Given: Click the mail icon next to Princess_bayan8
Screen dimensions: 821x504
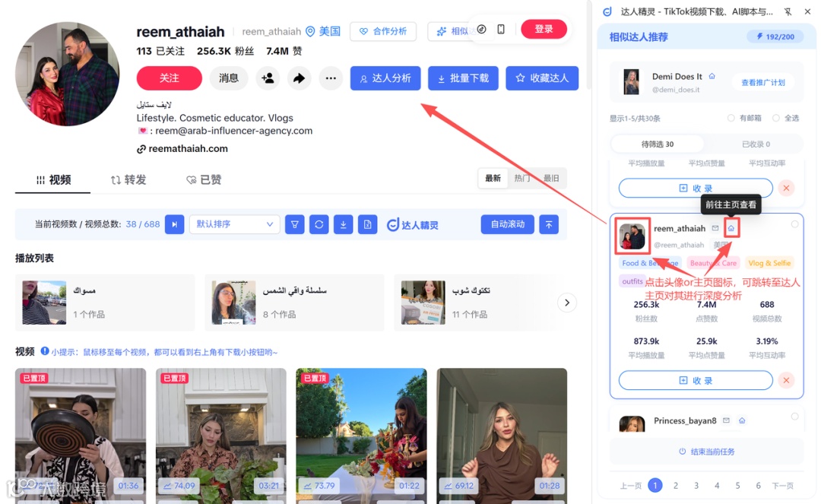Looking at the screenshot, I should point(726,420).
